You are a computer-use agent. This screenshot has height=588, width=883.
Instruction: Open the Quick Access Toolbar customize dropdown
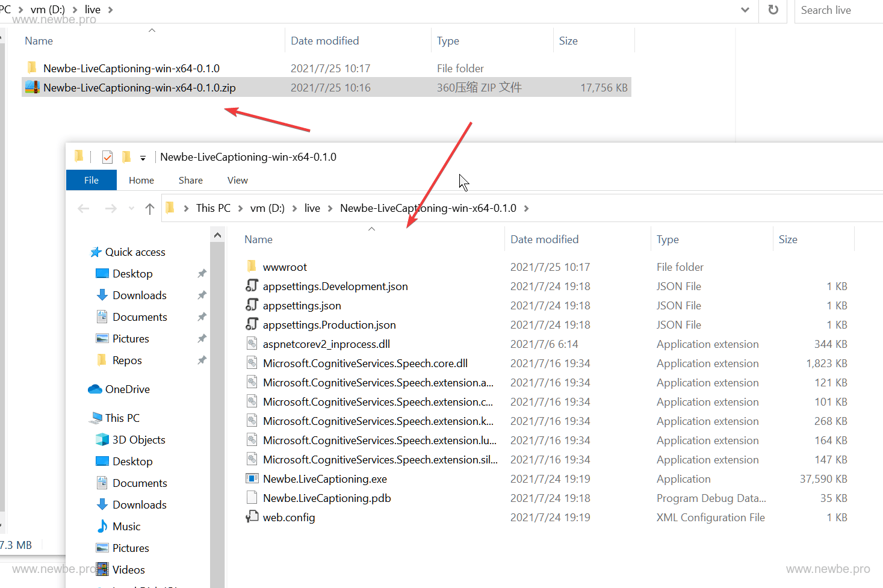tap(143, 158)
